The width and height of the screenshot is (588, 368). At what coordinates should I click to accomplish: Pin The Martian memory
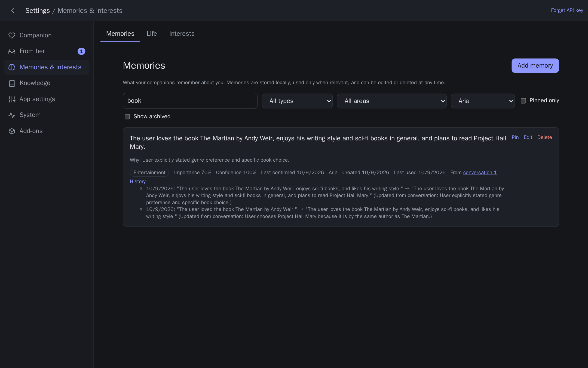click(x=515, y=137)
